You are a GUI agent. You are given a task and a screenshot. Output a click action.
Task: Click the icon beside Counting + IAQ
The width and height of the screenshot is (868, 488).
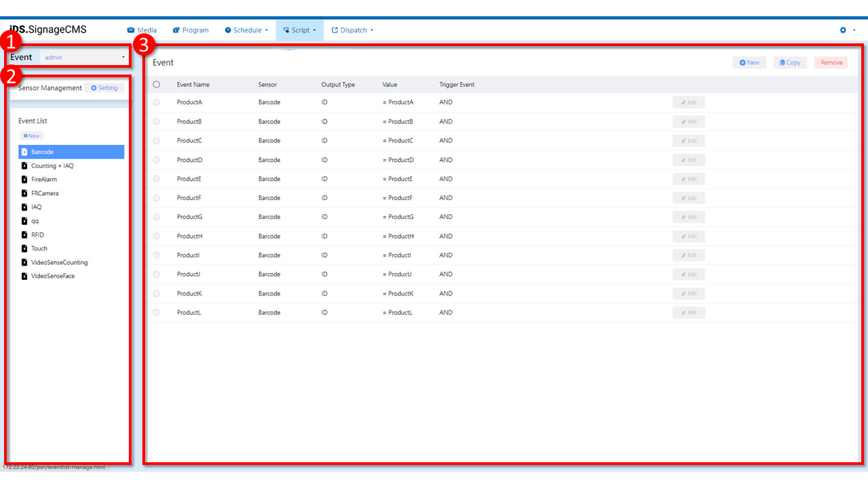point(24,166)
